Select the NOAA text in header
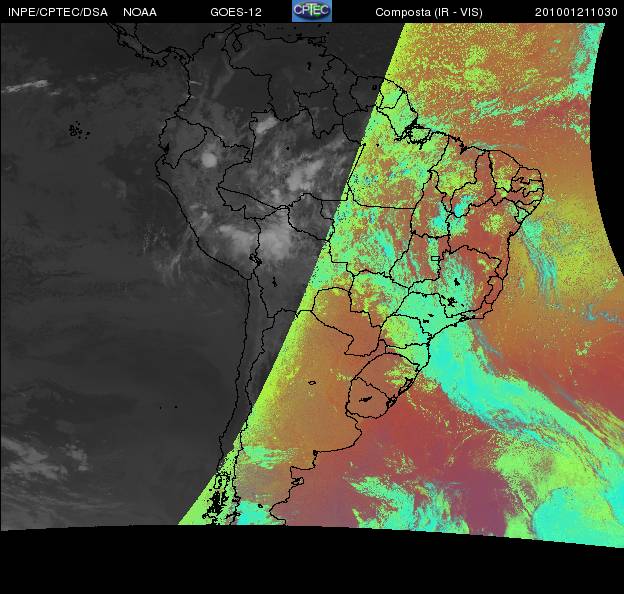 coord(139,12)
